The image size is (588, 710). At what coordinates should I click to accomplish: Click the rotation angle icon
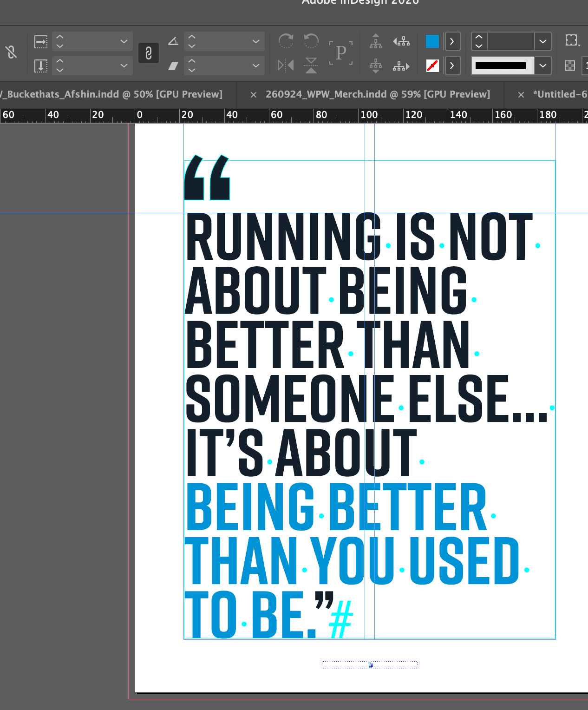[x=173, y=41]
